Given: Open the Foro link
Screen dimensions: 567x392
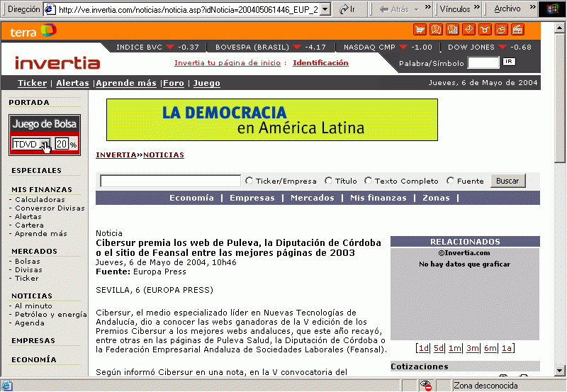Looking at the screenshot, I should pyautogui.click(x=174, y=83).
